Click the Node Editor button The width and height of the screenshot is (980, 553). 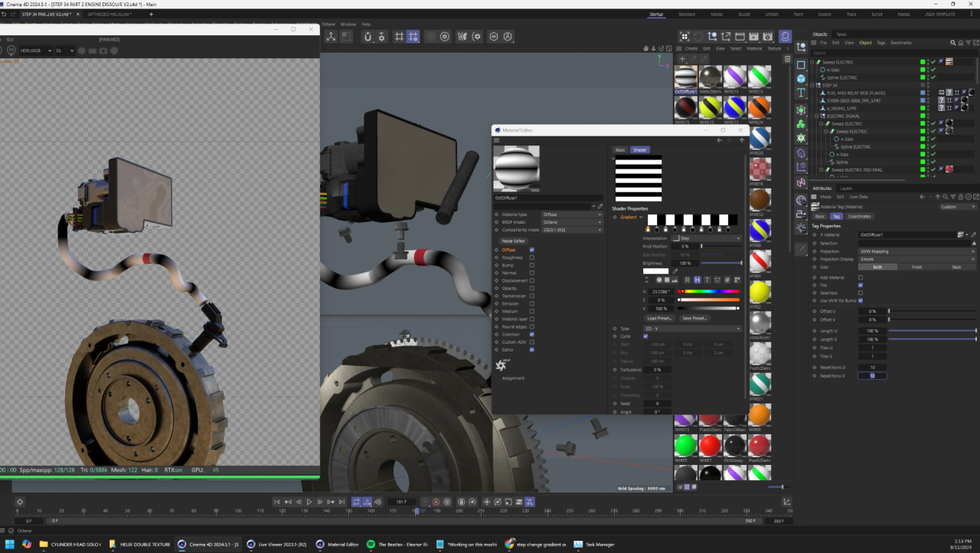tap(513, 241)
